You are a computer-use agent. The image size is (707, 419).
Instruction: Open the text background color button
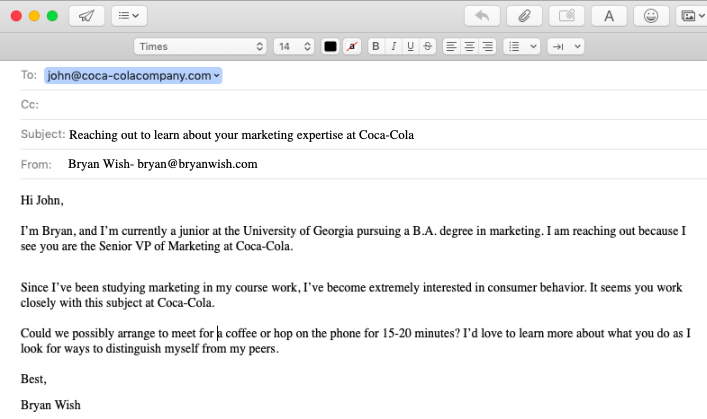pos(352,46)
